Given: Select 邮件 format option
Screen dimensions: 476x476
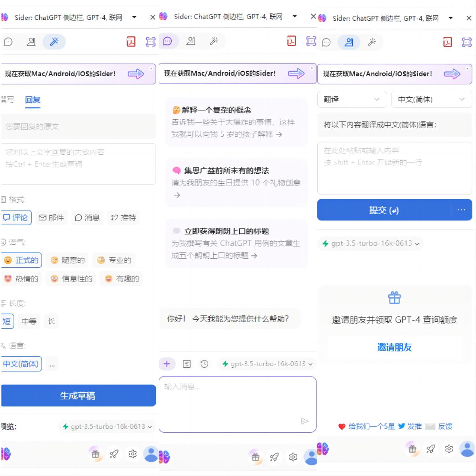Looking at the screenshot, I should (x=51, y=217).
